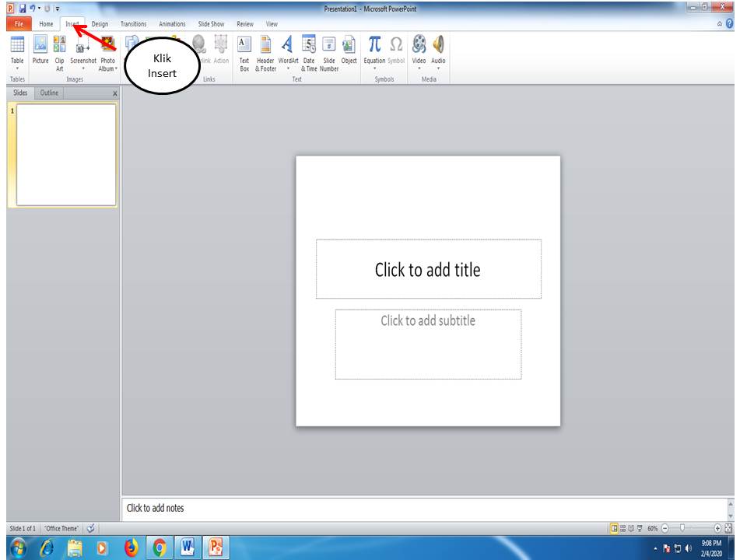Start Slide Show from status bar

click(640, 528)
